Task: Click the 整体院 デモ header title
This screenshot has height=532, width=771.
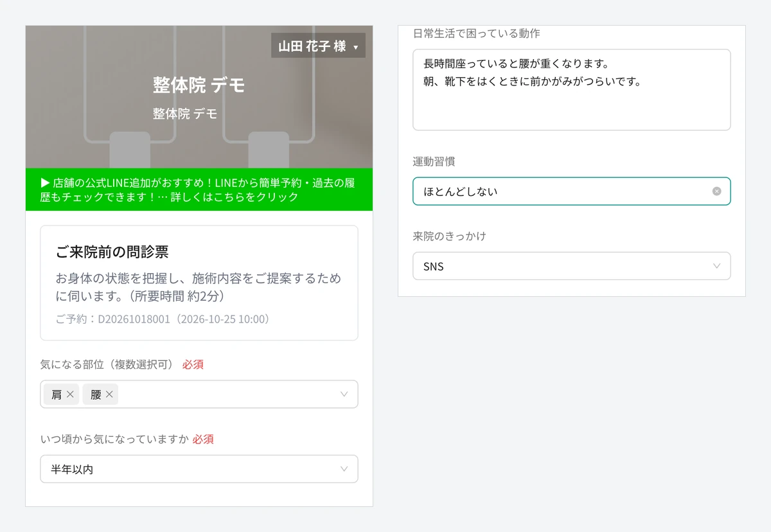Action: pyautogui.click(x=199, y=85)
